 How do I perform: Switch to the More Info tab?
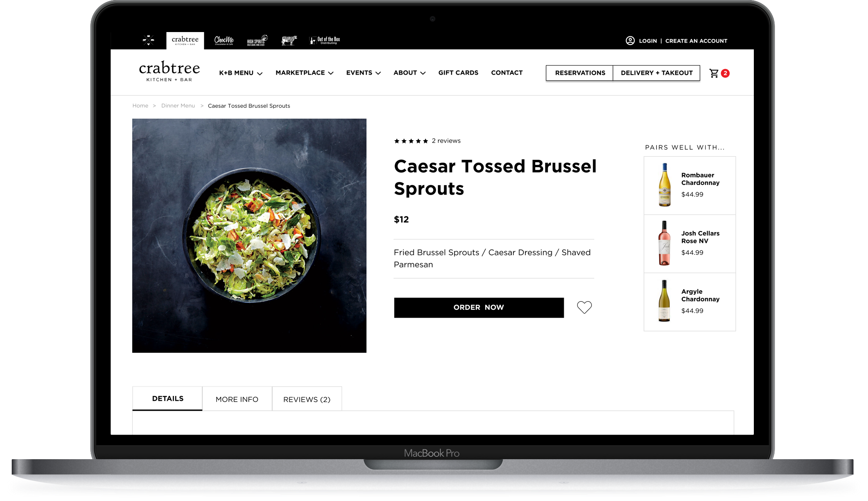click(237, 399)
